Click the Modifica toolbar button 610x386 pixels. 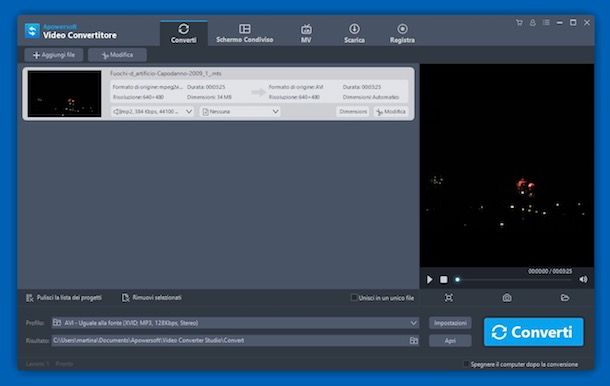tap(117, 55)
